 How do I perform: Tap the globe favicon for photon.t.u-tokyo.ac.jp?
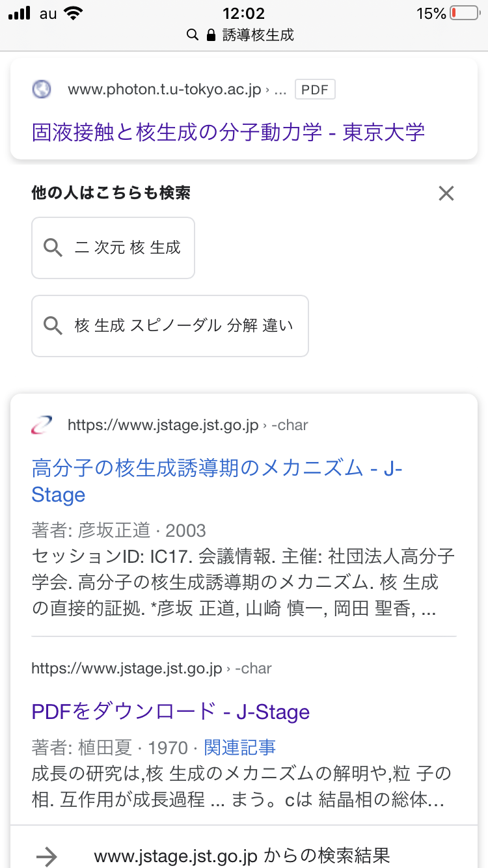tap(42, 89)
